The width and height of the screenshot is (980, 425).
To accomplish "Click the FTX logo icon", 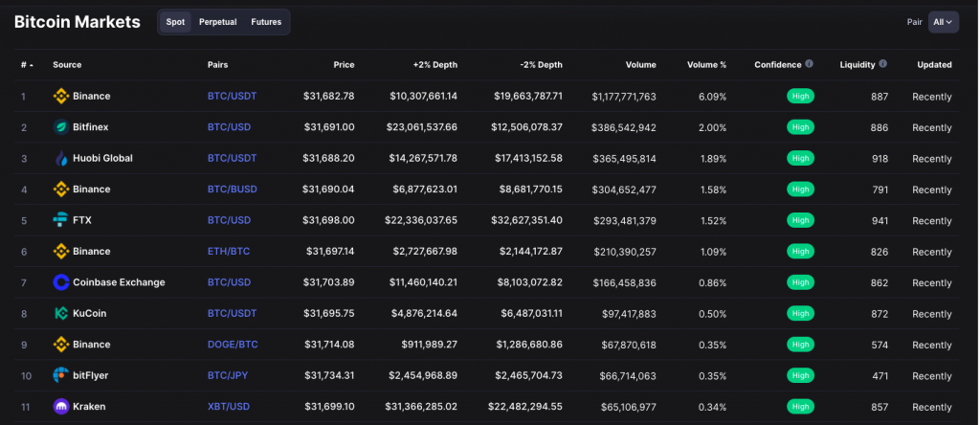I will point(60,220).
